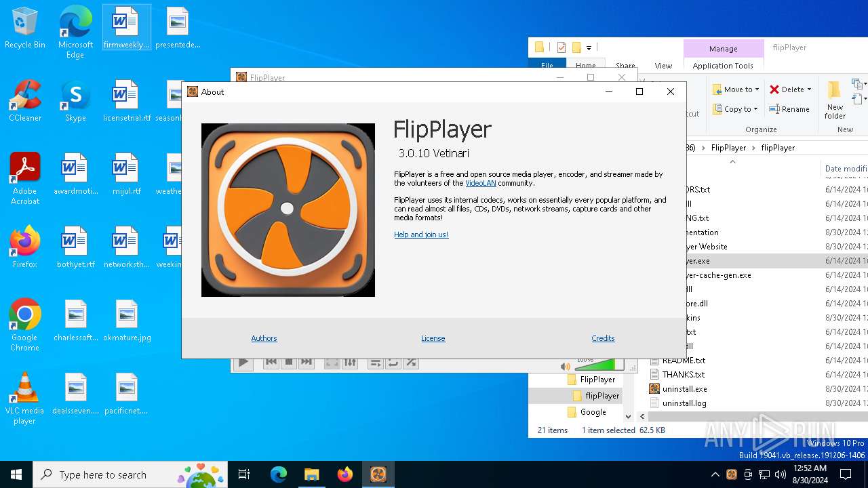868x488 pixels.
Task: Click the FlipPlayer logo in About dialog
Action: (288, 210)
